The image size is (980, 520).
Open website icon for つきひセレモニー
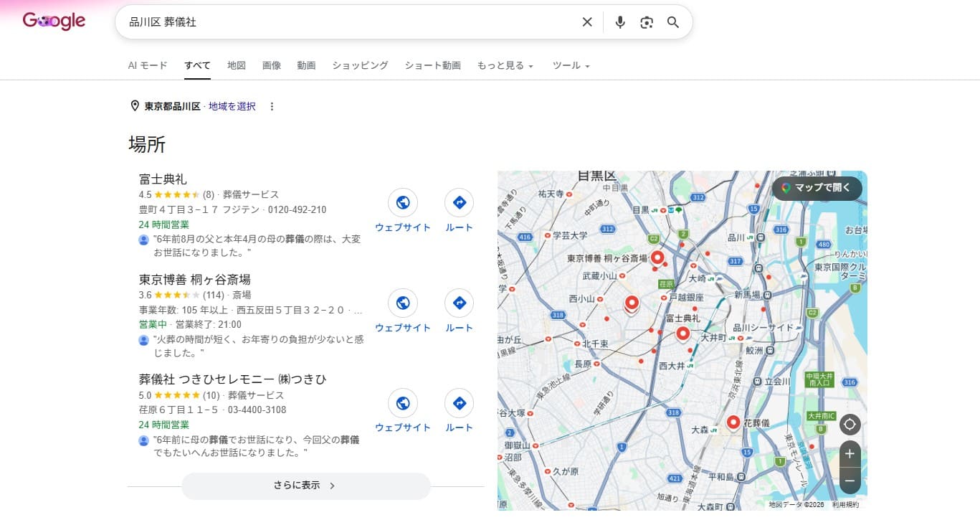point(403,403)
